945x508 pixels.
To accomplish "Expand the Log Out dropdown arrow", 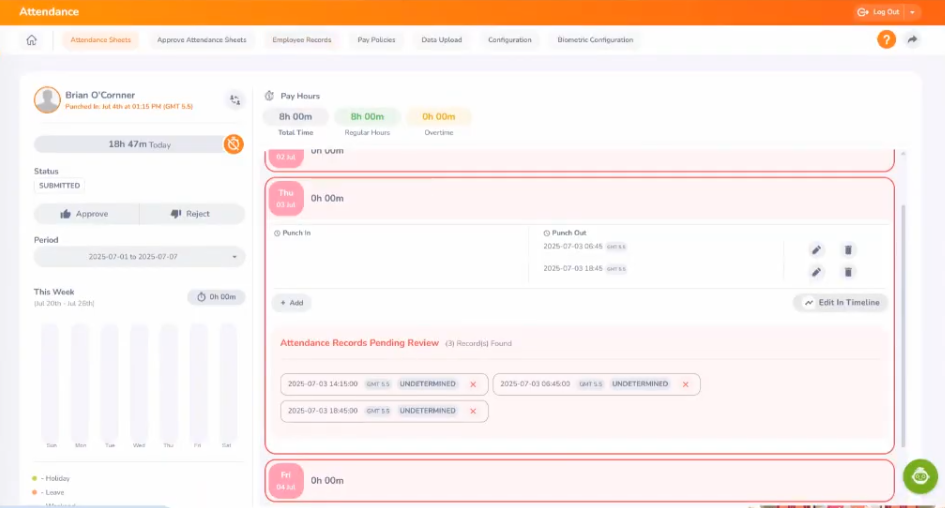I will pyautogui.click(x=913, y=12).
